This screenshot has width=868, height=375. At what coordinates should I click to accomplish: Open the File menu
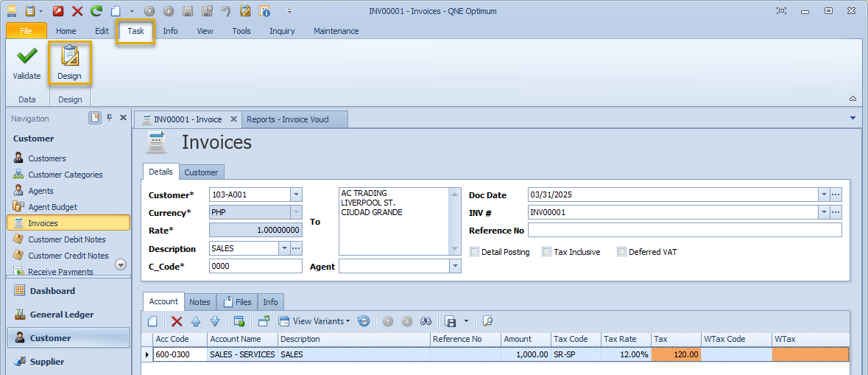click(x=26, y=31)
